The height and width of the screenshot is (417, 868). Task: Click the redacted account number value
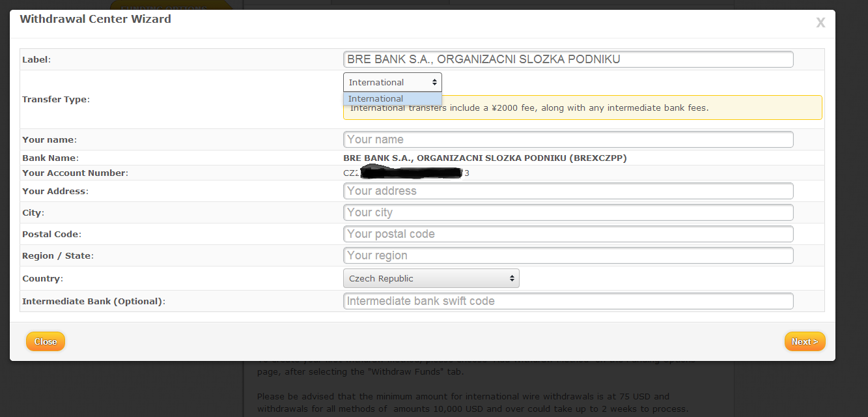(x=406, y=173)
